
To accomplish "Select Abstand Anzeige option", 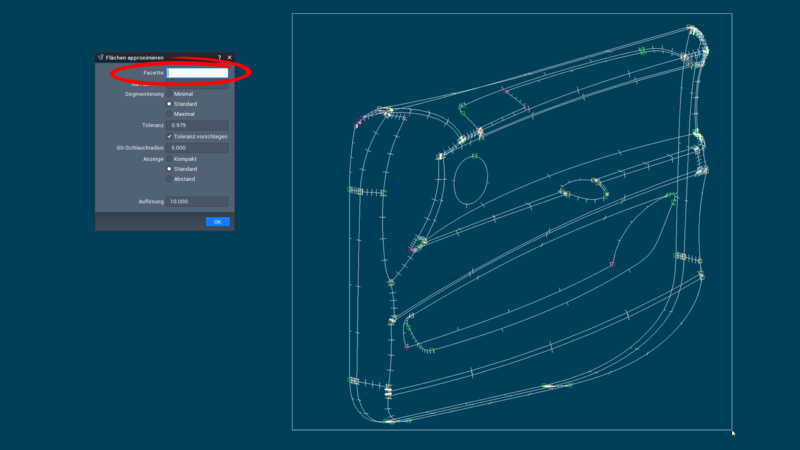I will (x=169, y=179).
